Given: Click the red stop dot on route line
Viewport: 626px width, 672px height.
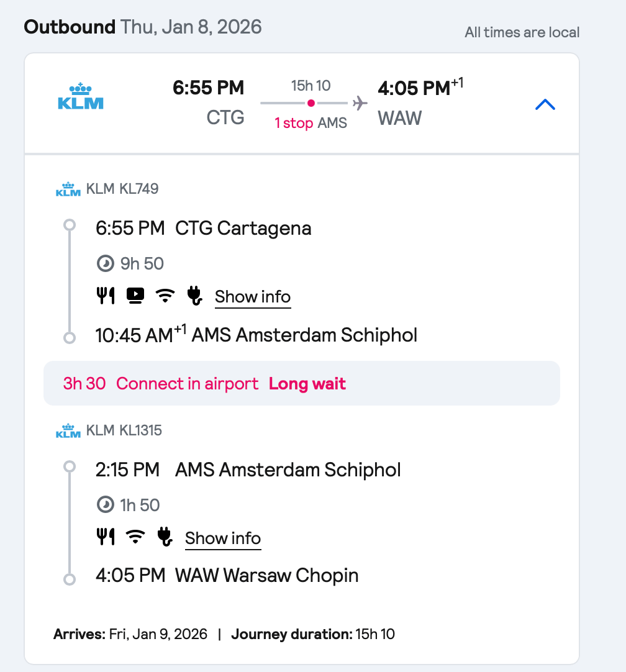Looking at the screenshot, I should 311,103.
